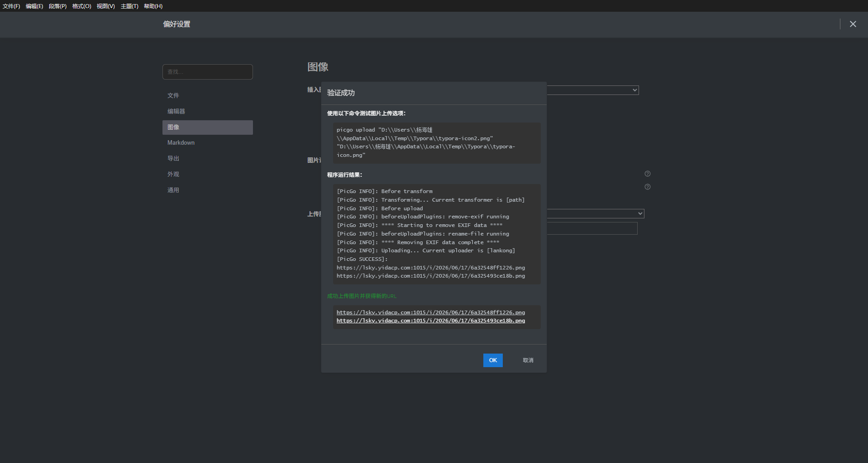Select 文件 in preferences sidebar
The width and height of the screenshot is (868, 463).
point(208,95)
